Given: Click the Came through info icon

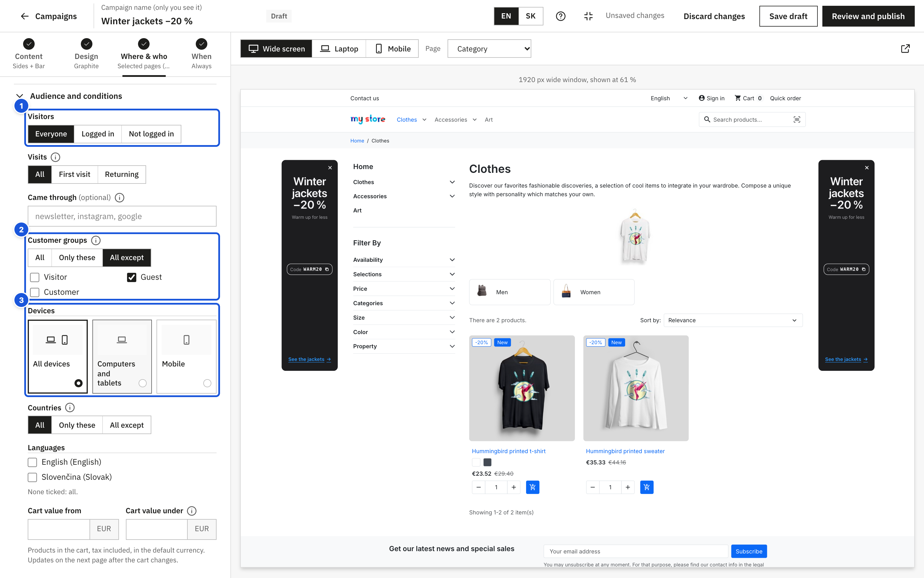Looking at the screenshot, I should coord(120,198).
